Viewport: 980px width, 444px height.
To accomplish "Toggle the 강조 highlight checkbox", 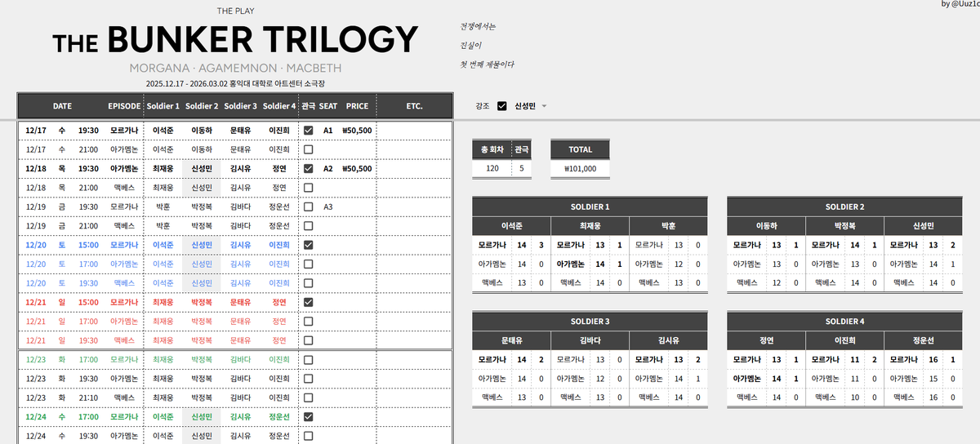I will pos(502,106).
